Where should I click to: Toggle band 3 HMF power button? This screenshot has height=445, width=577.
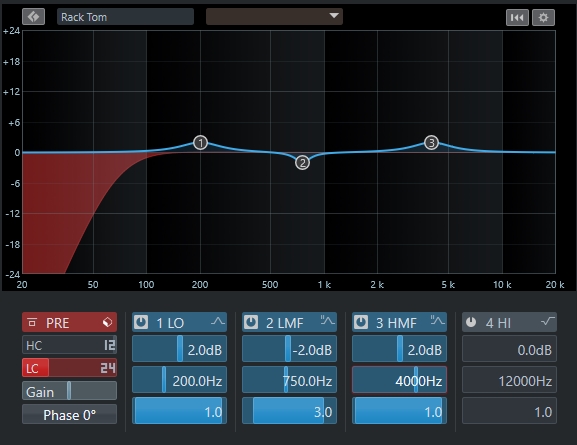361,322
